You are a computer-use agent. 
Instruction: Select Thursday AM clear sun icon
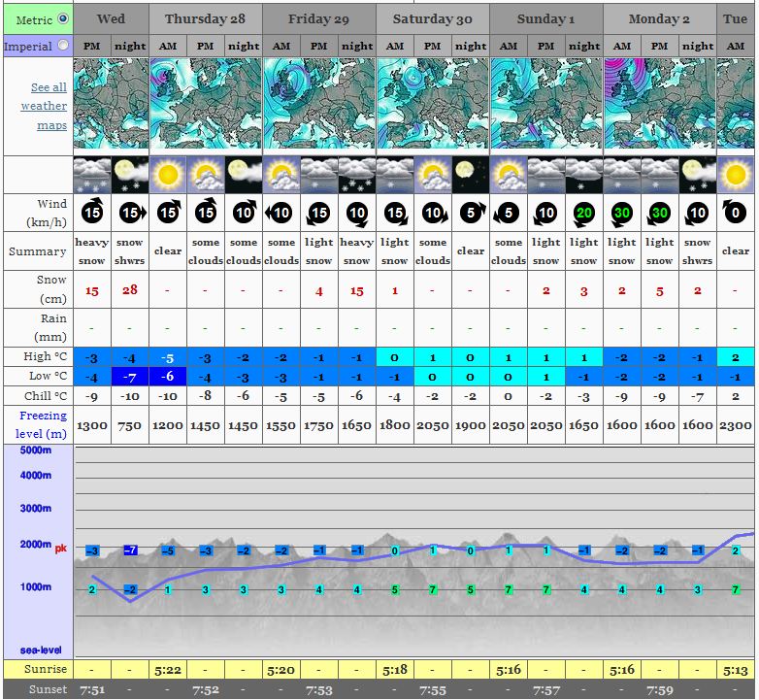(x=168, y=175)
